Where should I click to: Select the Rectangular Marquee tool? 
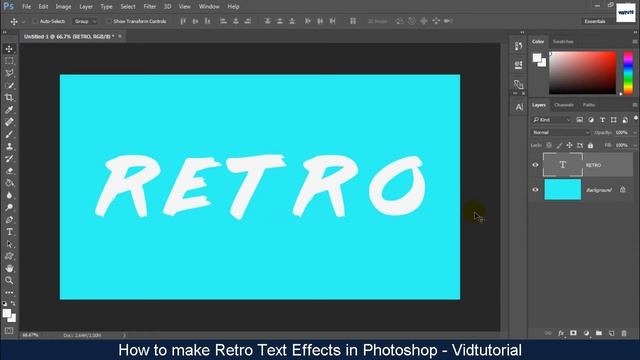pos(9,61)
